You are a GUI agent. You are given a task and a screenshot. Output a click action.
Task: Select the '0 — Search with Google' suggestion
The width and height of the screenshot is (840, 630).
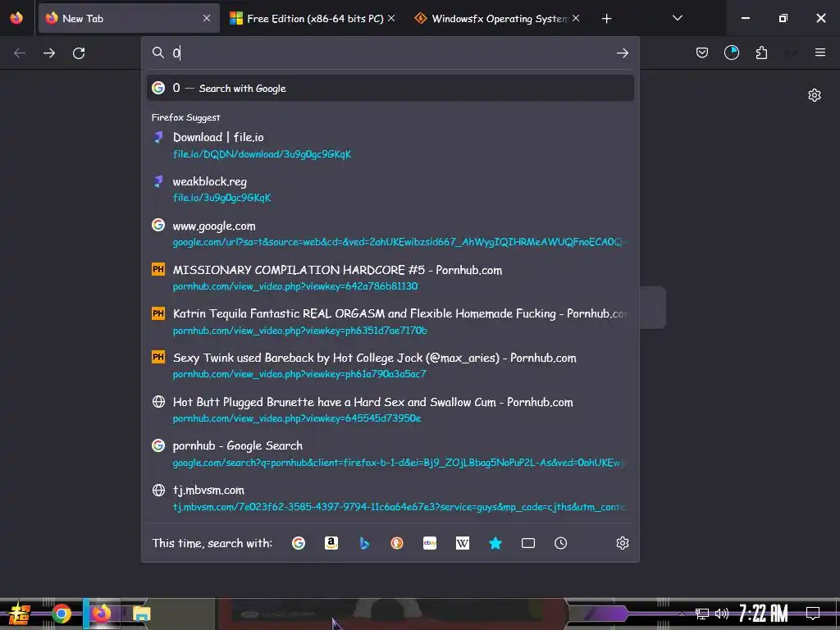click(390, 88)
